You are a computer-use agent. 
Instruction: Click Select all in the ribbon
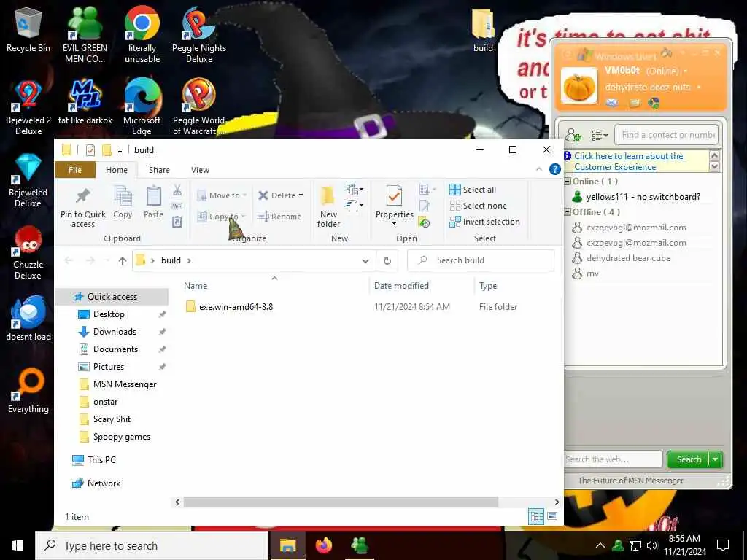(x=473, y=190)
